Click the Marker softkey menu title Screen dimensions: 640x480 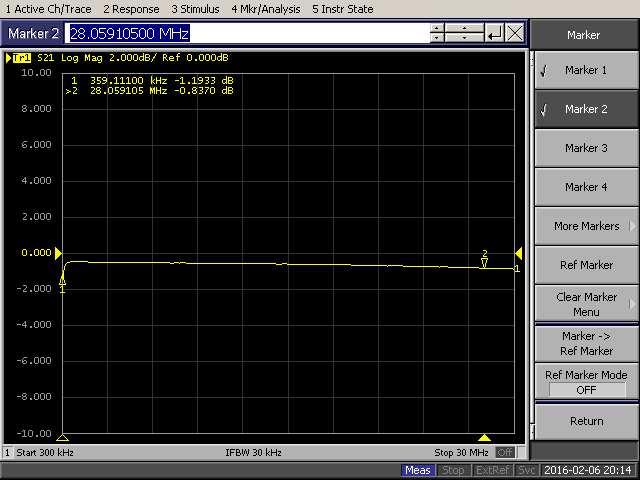[x=584, y=35]
